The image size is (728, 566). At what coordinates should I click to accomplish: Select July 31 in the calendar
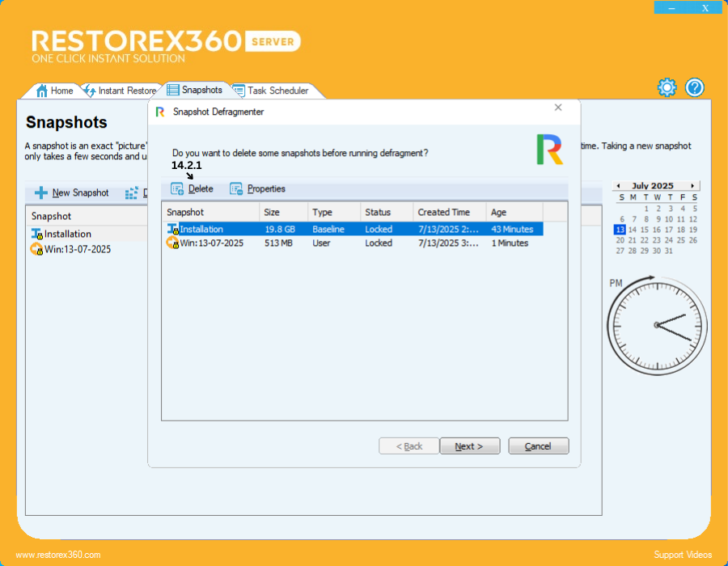point(668,251)
